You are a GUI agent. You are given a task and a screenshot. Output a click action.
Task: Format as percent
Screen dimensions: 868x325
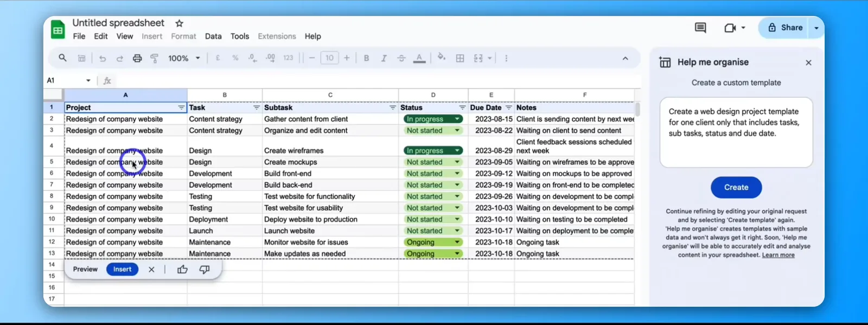pyautogui.click(x=235, y=58)
